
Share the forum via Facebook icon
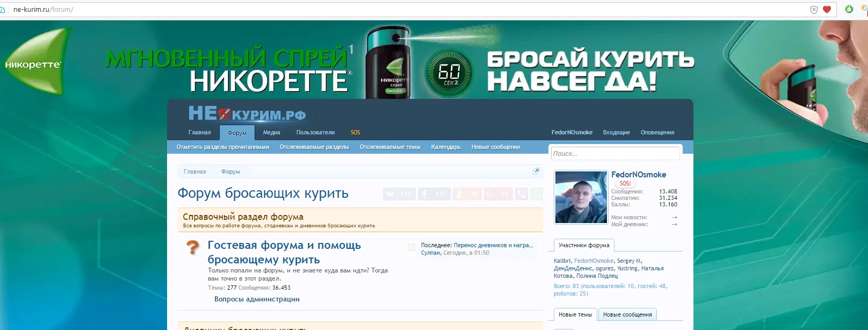click(433, 194)
